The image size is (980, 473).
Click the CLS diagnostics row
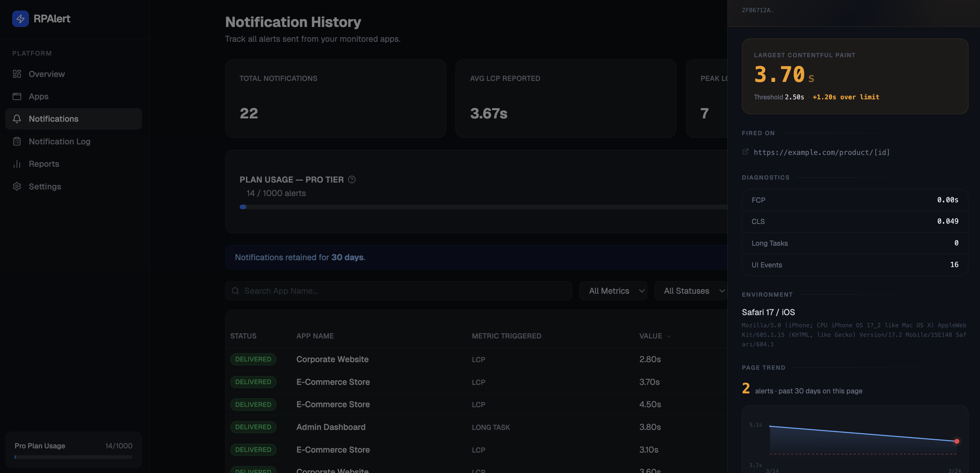(855, 221)
